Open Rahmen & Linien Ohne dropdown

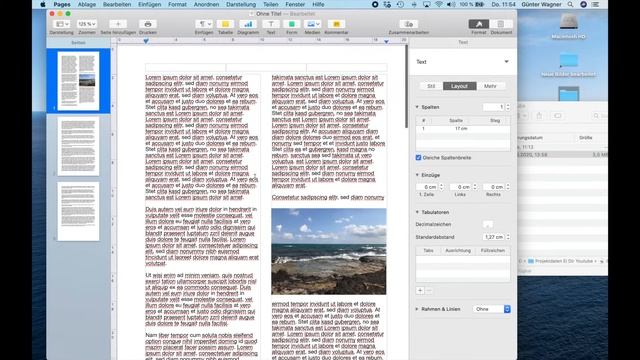point(492,309)
